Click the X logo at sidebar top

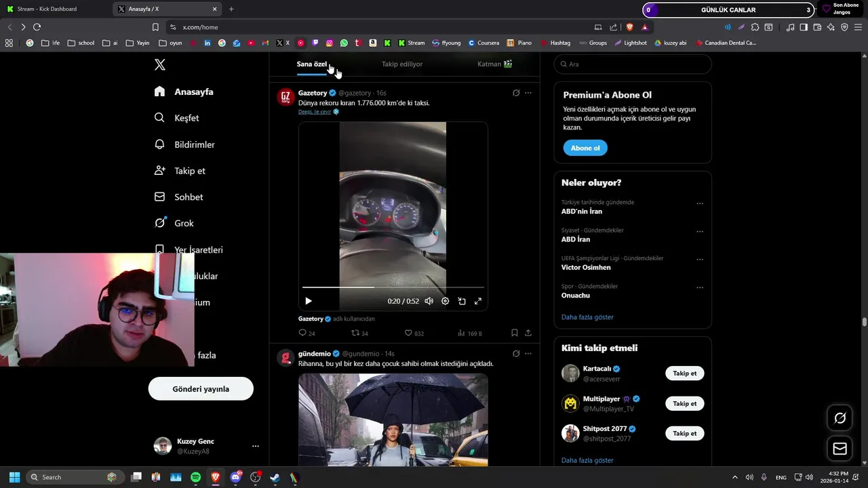click(160, 64)
